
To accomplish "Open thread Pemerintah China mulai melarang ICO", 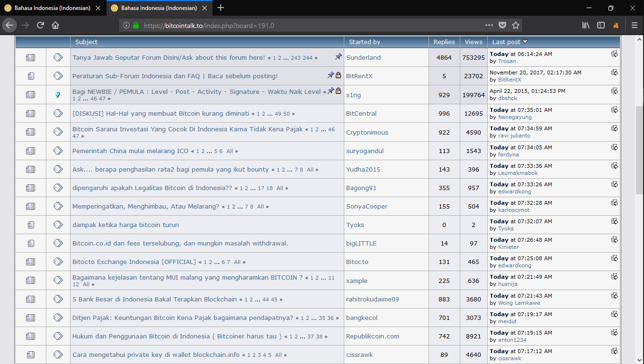I will (x=130, y=151).
